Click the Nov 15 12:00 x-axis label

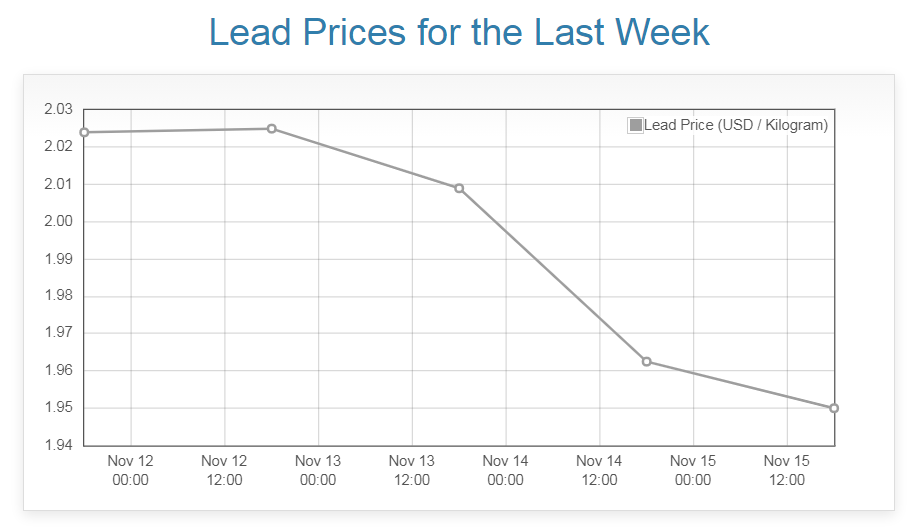[787, 470]
